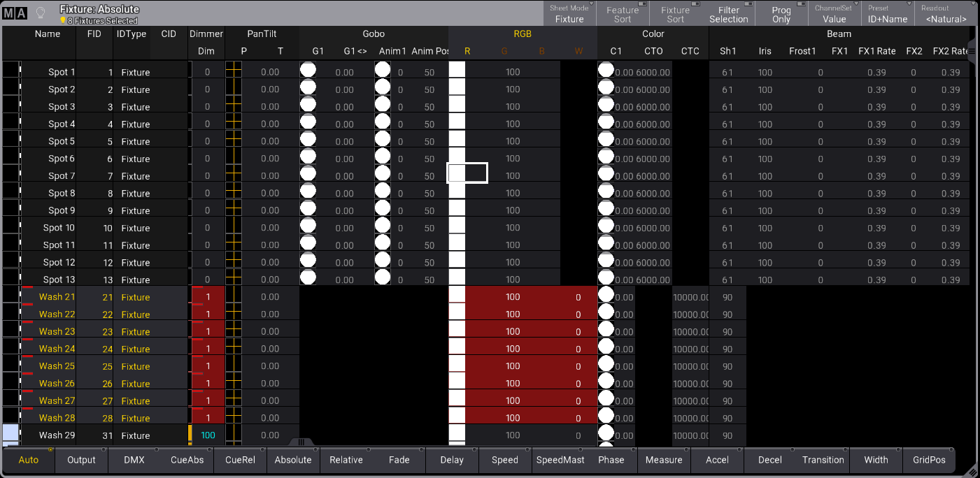Toggle Fixture Sort option
Screen dimensions: 980x478
[676, 14]
